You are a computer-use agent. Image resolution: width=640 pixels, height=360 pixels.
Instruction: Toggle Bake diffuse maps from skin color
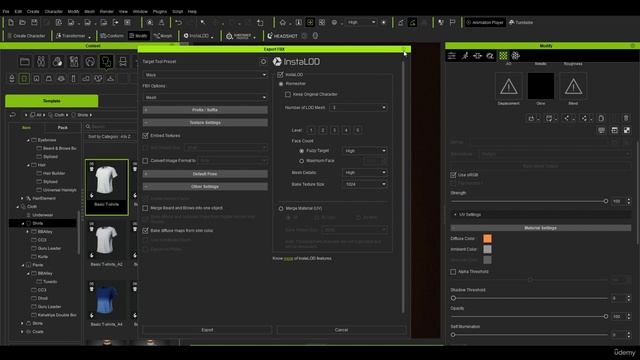click(x=145, y=231)
